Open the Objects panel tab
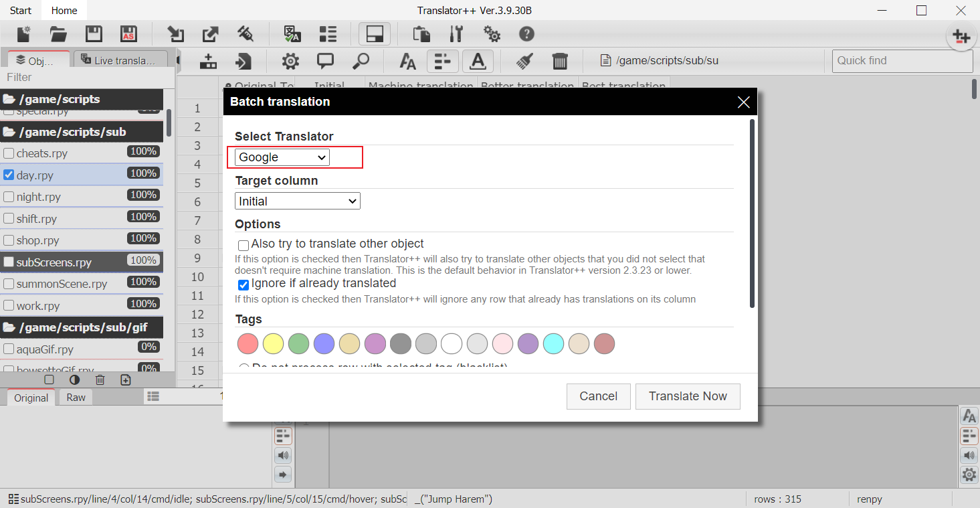The height and width of the screenshot is (508, 980). (x=39, y=60)
